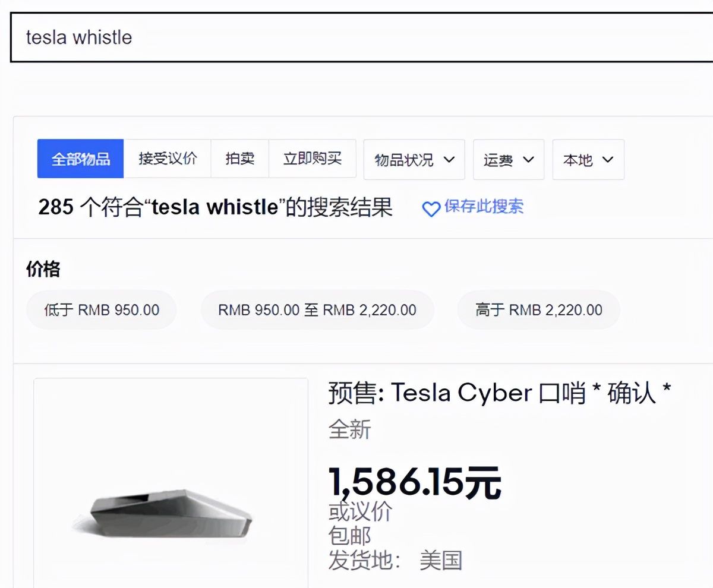Click the 全新 condition label

[x=350, y=429]
